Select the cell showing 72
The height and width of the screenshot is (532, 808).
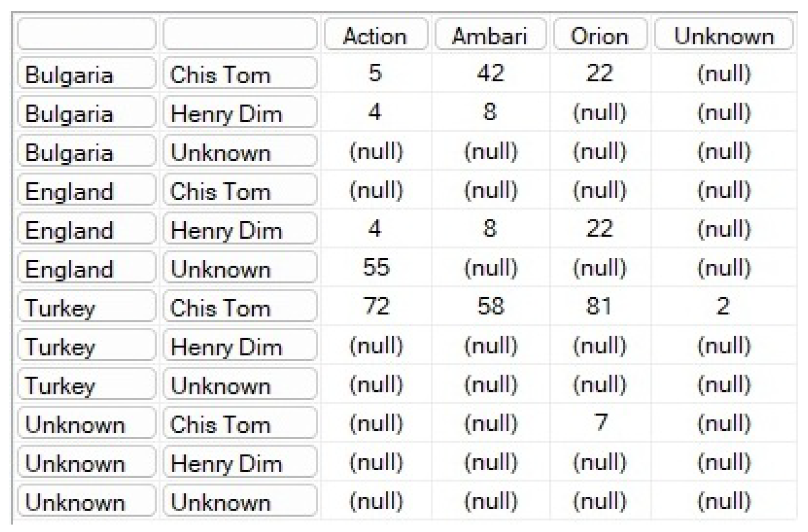coord(376,306)
